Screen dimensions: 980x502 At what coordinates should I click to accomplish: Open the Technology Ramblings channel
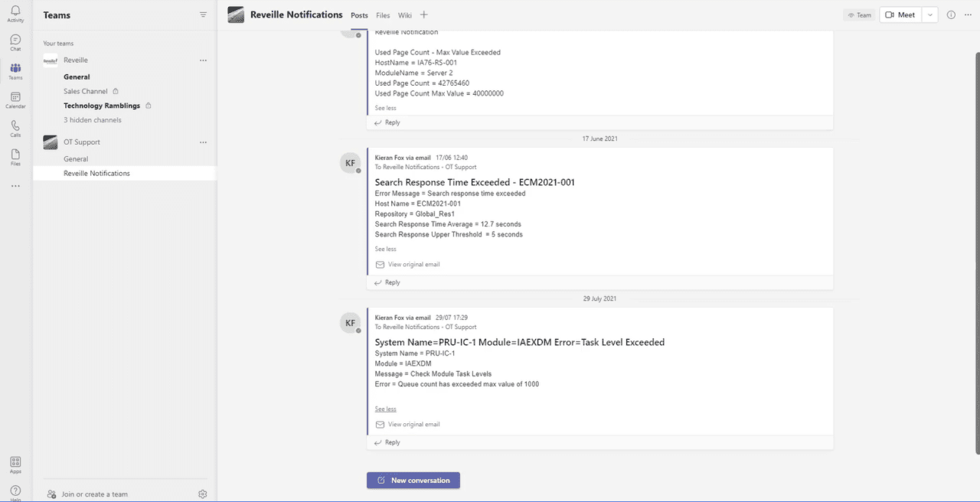[102, 106]
